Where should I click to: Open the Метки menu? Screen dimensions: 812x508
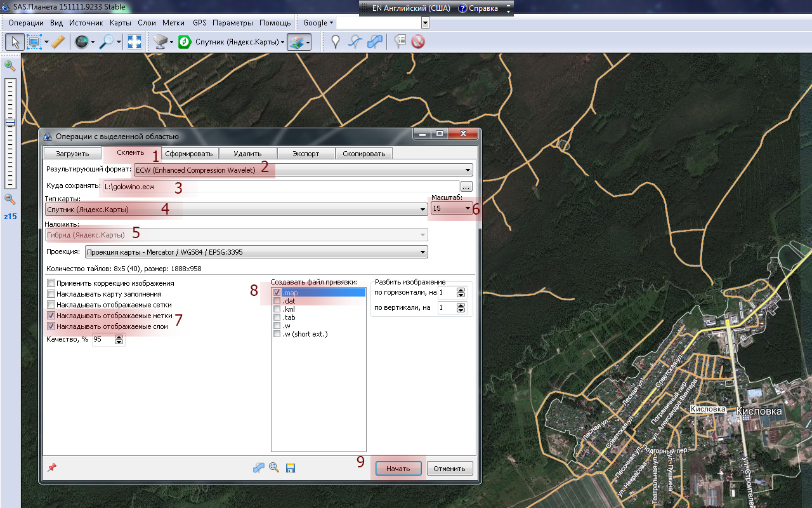pos(173,23)
